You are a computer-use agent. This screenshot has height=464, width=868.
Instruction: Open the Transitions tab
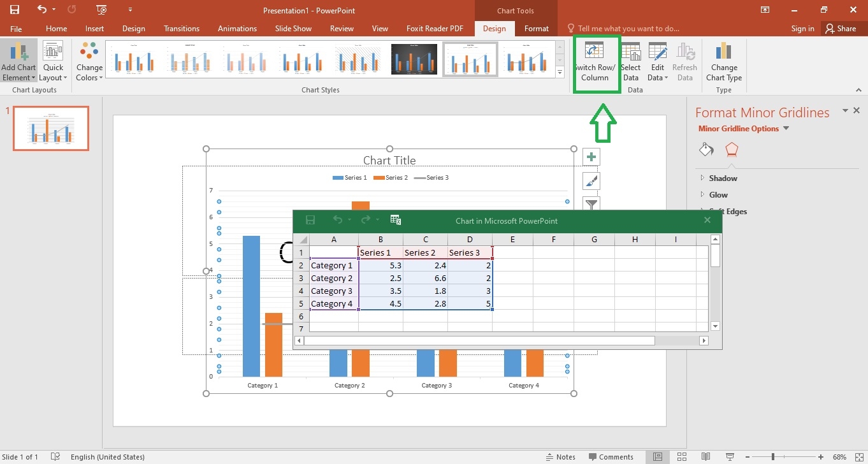click(182, 29)
